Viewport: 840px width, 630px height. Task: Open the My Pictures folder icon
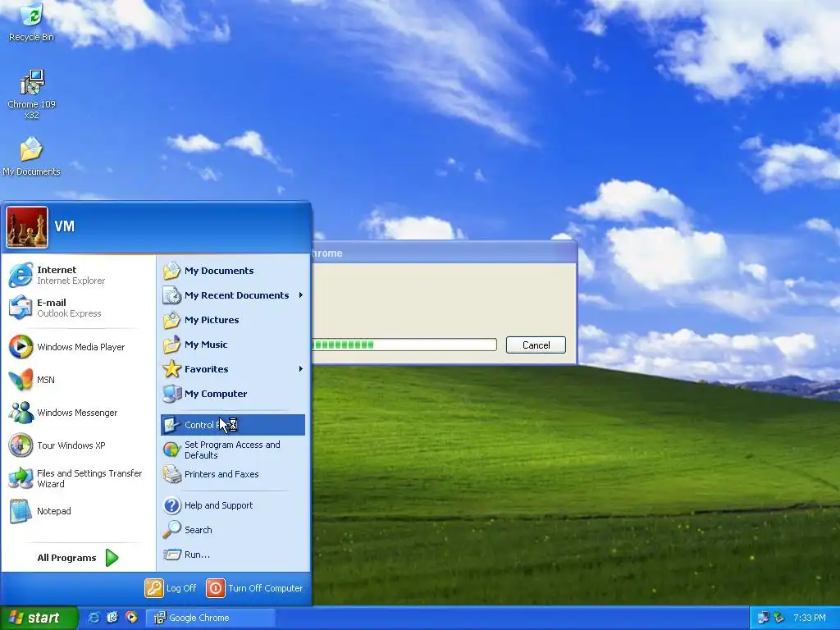171,320
